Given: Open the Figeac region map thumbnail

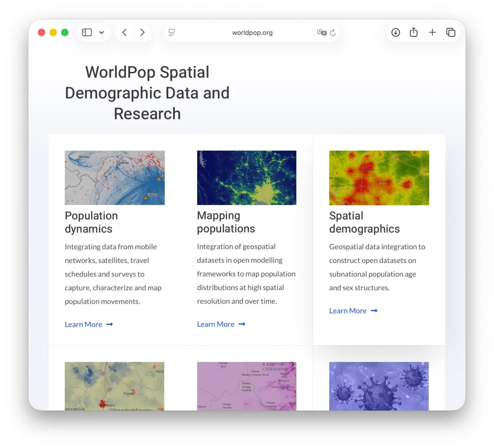Looking at the screenshot, I should pyautogui.click(x=115, y=386).
